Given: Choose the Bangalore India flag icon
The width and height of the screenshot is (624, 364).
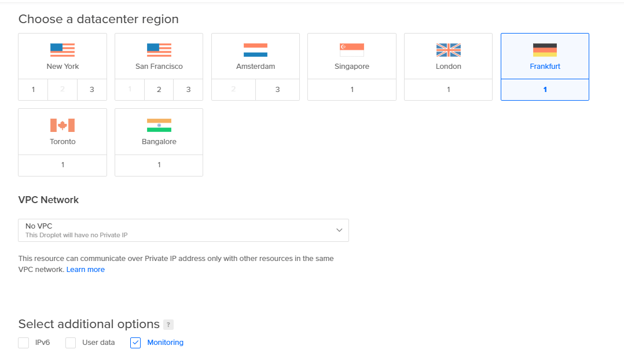Looking at the screenshot, I should (x=159, y=125).
